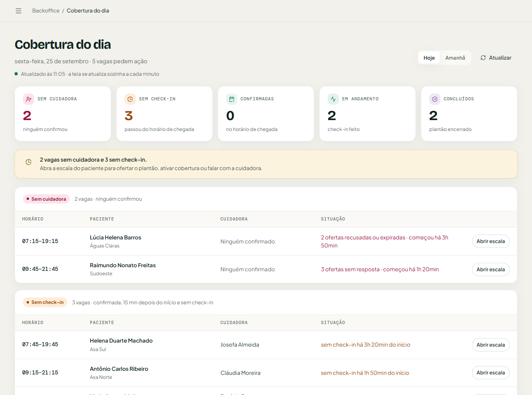532x395 pixels.
Task: Click the Confirmadas calendar icon
Action: click(232, 99)
